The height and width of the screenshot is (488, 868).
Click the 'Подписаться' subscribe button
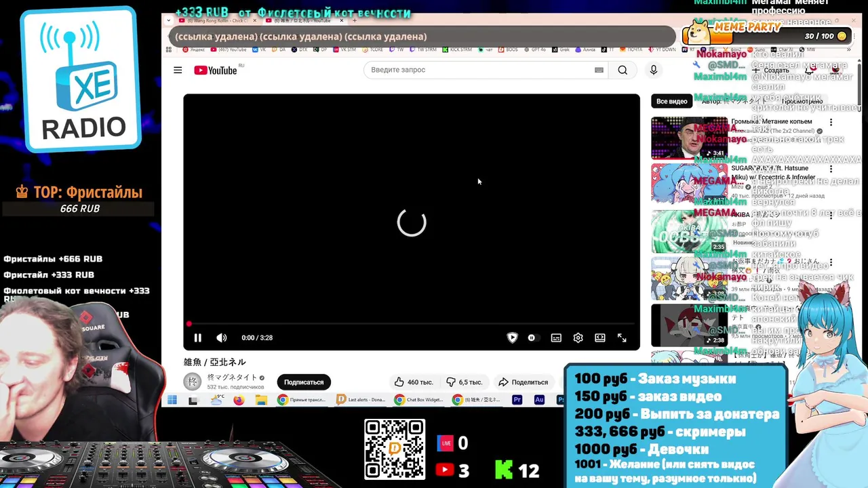click(x=304, y=382)
